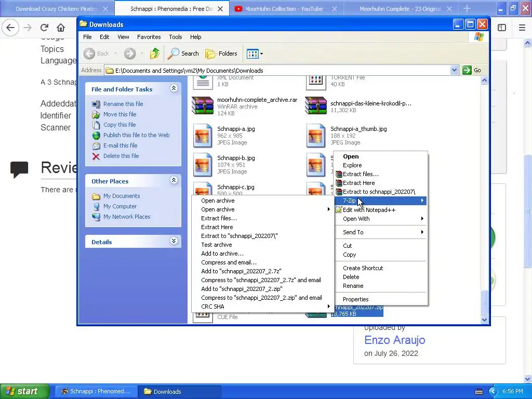Screen dimensions: 532x399
Task: Choose Copy in the context menu
Action: 381,255
